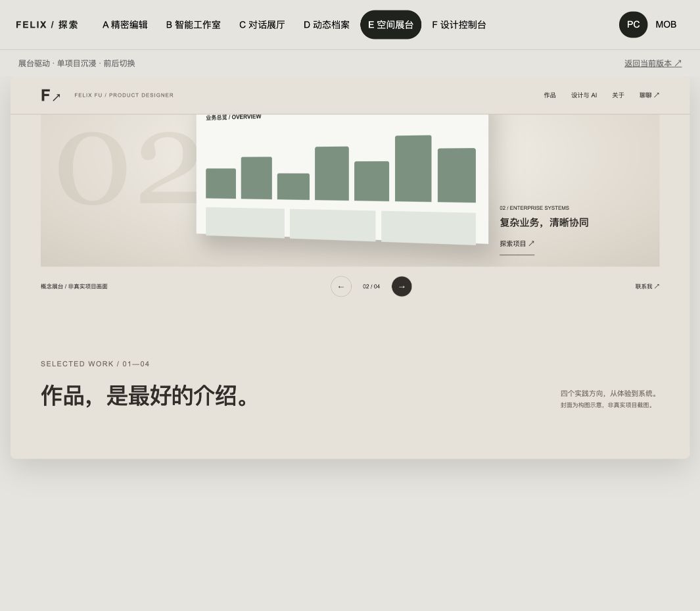Click the previous arrow carousel button
The height and width of the screenshot is (611, 700).
(x=341, y=286)
